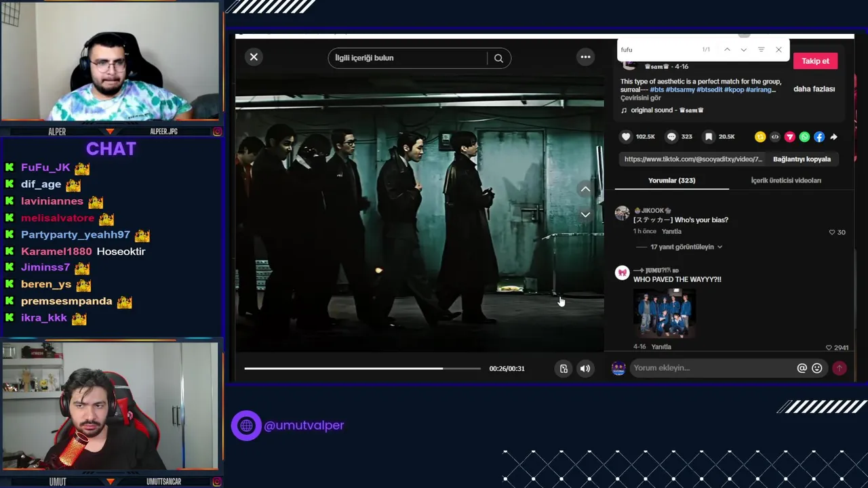
Task: Switch to 'İçerik üreticisi videoları' tab
Action: (786, 180)
